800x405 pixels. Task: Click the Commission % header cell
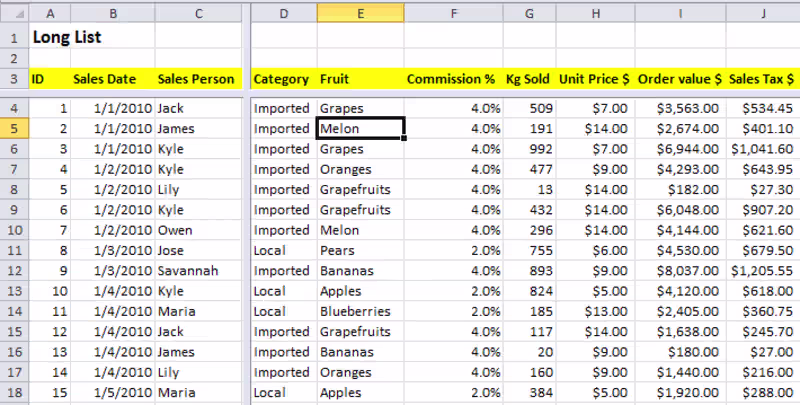(x=451, y=78)
